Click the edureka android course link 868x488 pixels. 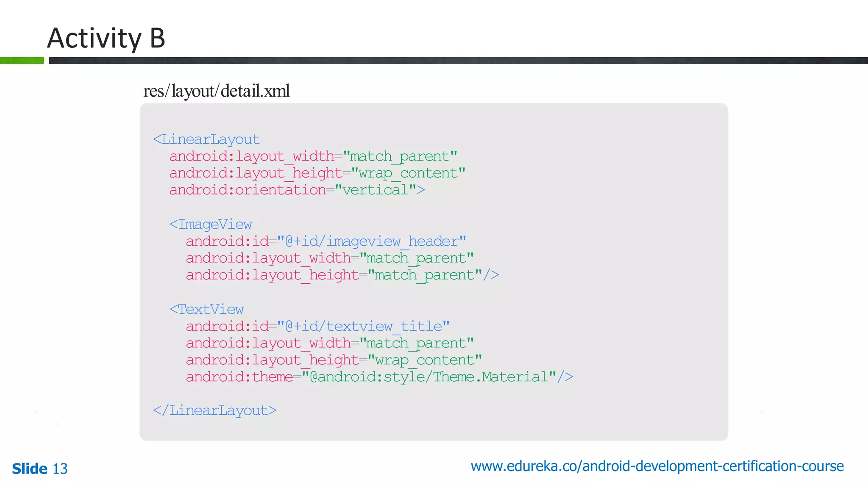click(657, 466)
